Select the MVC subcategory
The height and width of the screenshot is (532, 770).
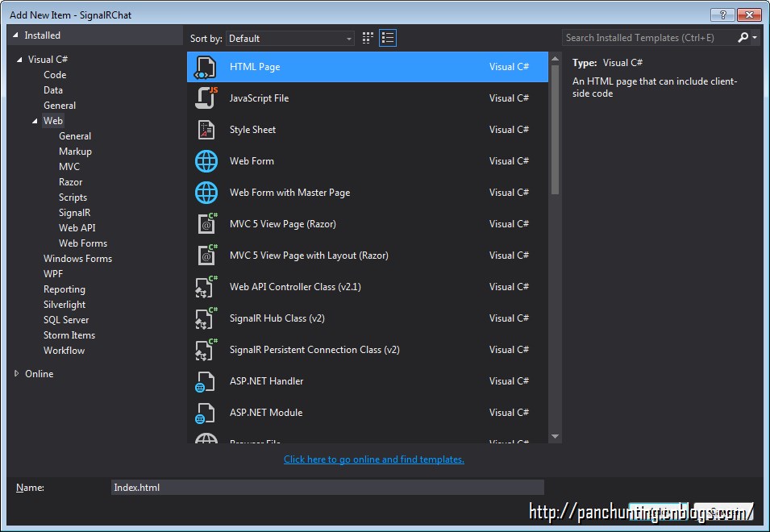click(x=69, y=166)
